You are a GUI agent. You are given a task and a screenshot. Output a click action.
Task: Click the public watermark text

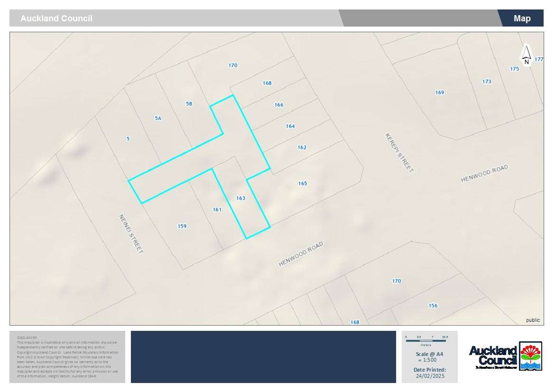[x=532, y=320]
